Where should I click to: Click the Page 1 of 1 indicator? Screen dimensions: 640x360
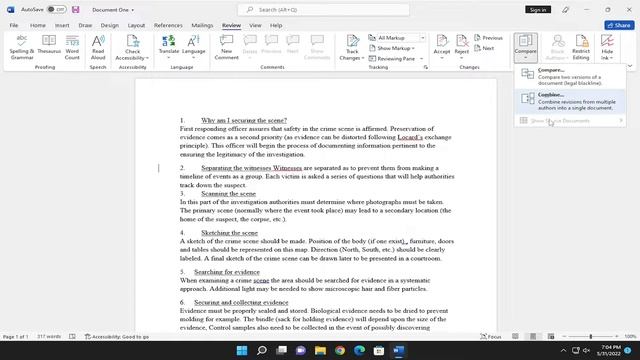tap(16, 337)
